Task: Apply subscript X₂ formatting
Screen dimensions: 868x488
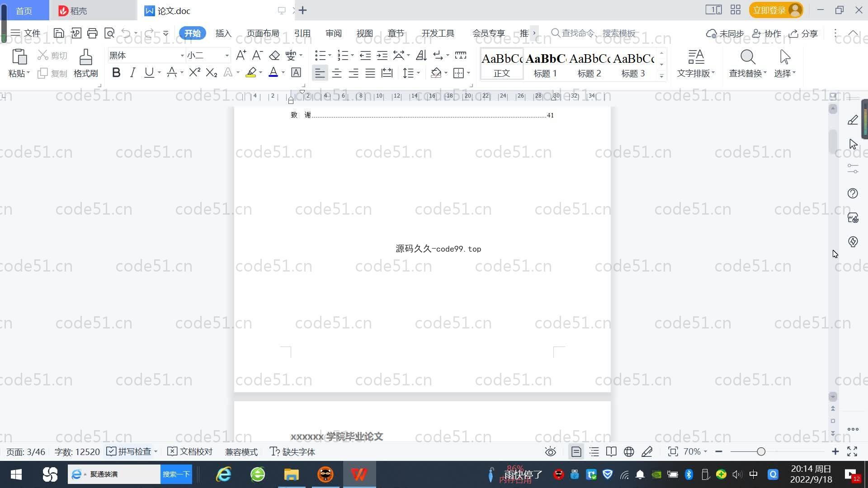Action: click(212, 72)
